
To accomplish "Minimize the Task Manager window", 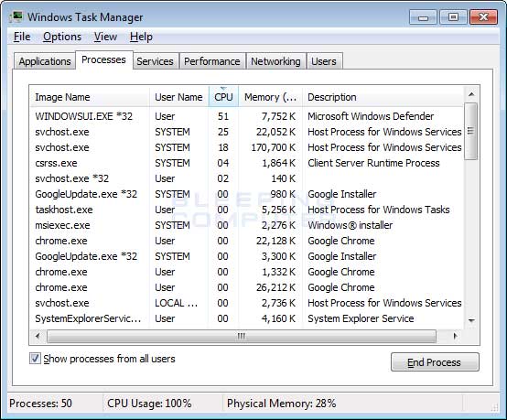I will tap(423, 17).
